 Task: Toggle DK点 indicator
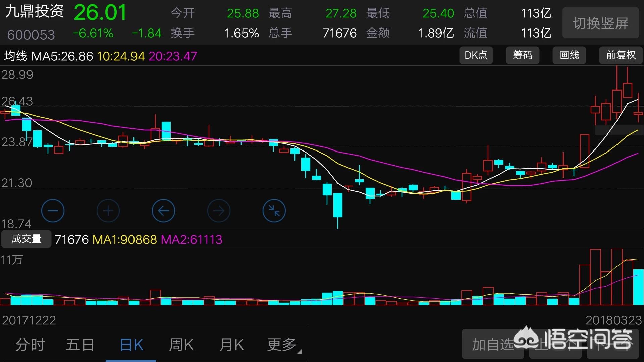(x=476, y=55)
